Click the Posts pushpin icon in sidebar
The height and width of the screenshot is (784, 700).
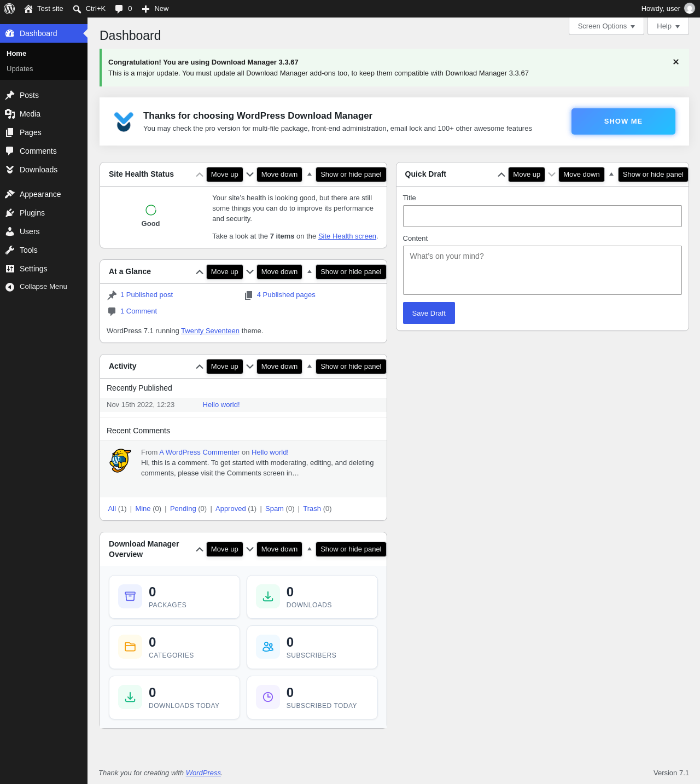[x=10, y=95]
